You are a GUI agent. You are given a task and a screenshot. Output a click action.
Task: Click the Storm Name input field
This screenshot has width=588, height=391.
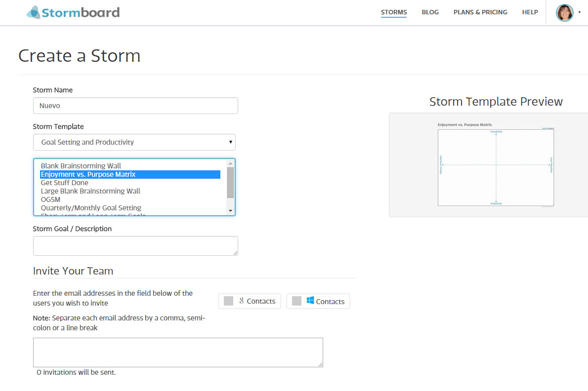135,106
